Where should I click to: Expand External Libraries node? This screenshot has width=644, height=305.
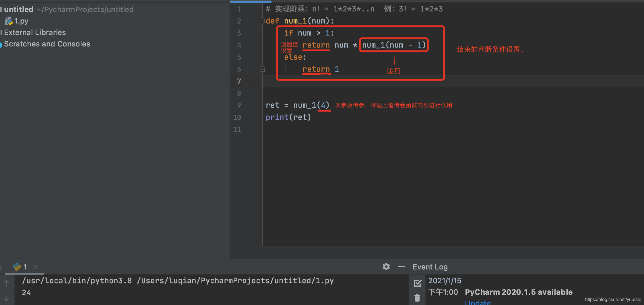pos(35,32)
